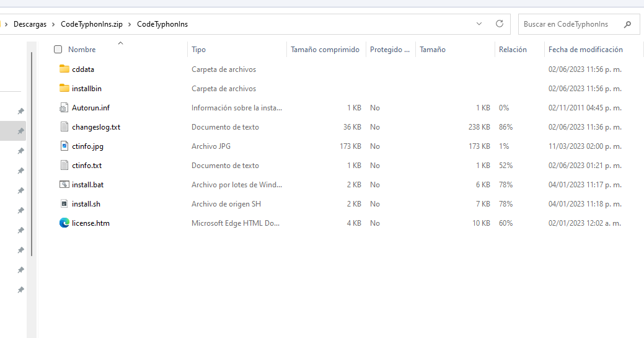Open the address bar history dropdown
Viewport: 644px width, 338px height.
tap(479, 24)
